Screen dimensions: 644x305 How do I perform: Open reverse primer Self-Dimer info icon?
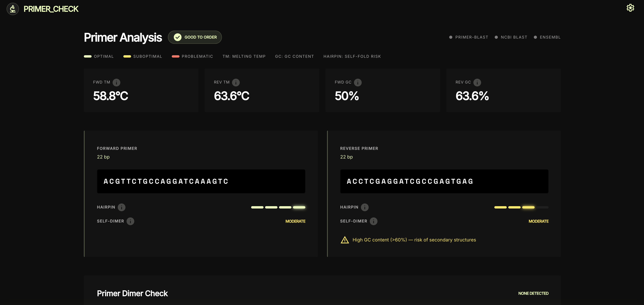coord(374,221)
